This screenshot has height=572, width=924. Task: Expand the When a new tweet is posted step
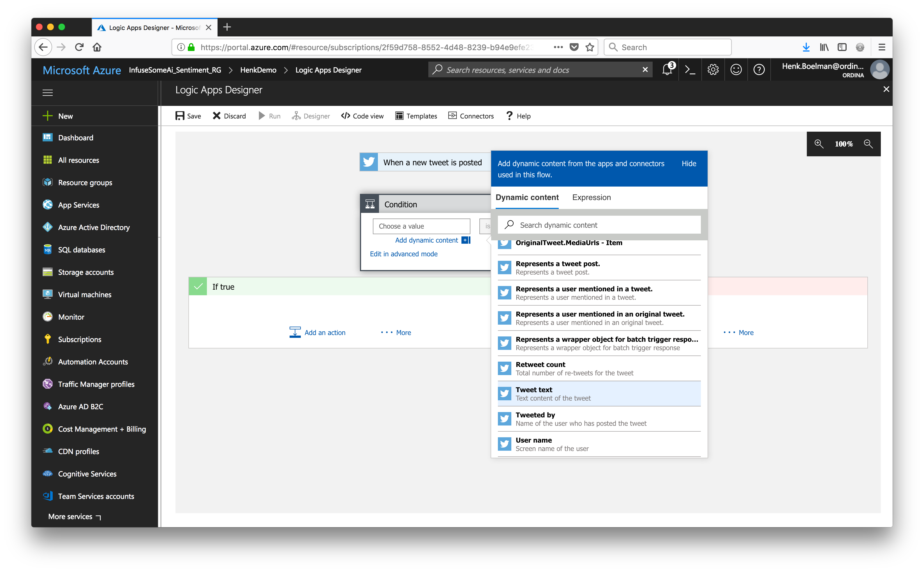tap(425, 162)
